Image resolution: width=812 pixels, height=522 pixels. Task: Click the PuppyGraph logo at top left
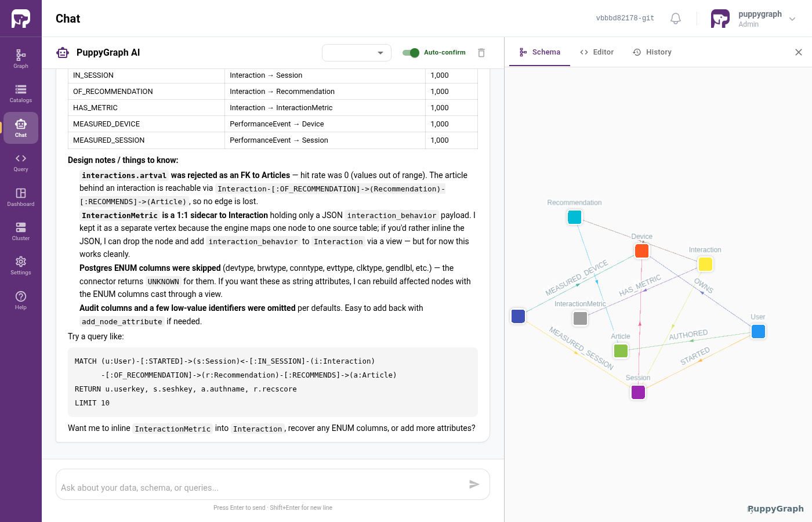point(21,19)
